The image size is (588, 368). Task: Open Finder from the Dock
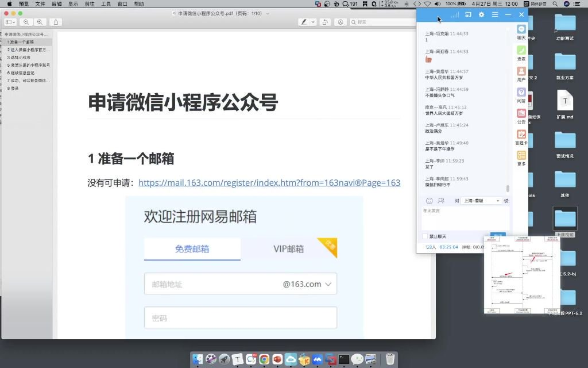[198, 359]
